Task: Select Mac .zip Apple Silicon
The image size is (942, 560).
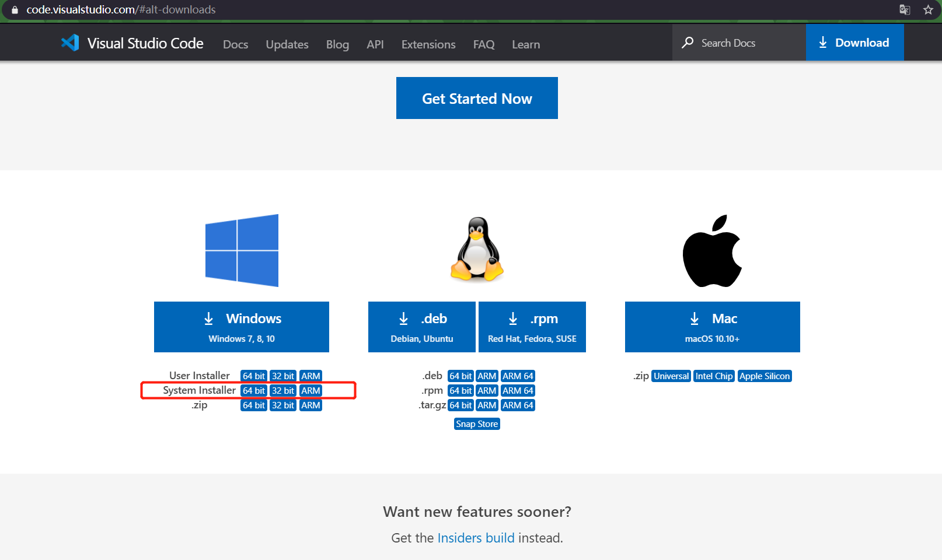Action: pyautogui.click(x=765, y=376)
